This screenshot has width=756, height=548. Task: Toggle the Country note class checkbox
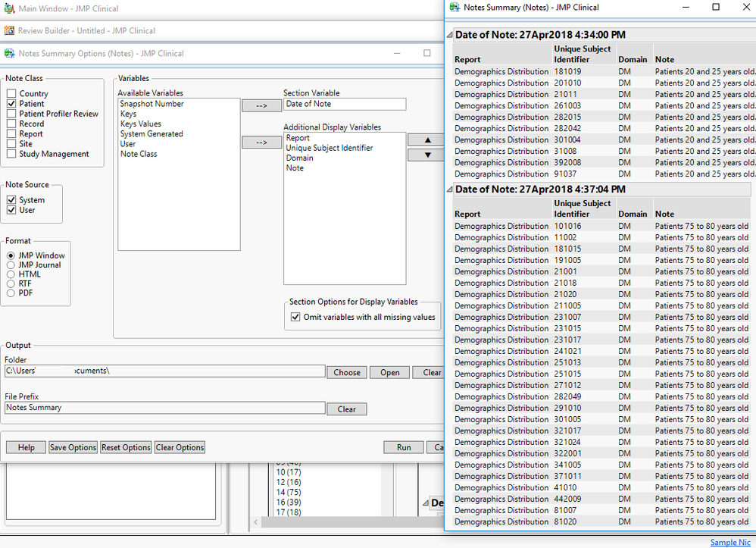[x=11, y=93]
